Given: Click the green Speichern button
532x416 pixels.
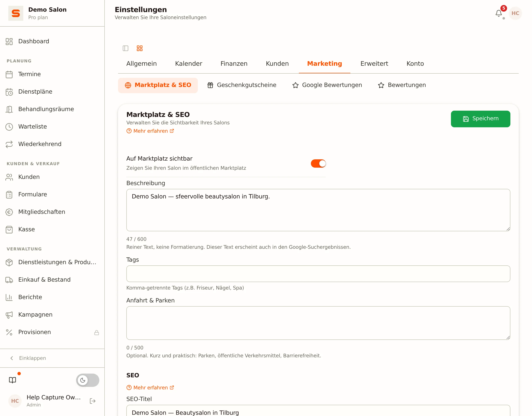Looking at the screenshot, I should point(480,119).
